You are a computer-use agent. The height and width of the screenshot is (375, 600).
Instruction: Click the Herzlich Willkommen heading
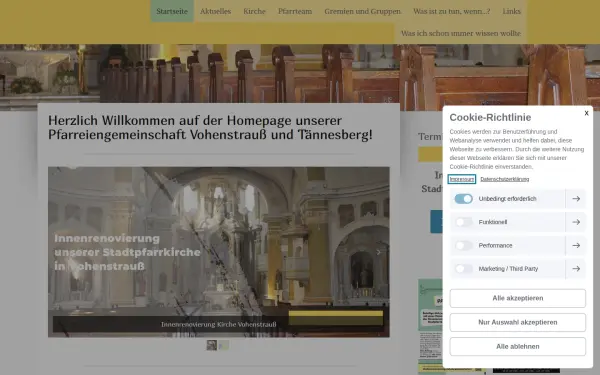tap(210, 127)
